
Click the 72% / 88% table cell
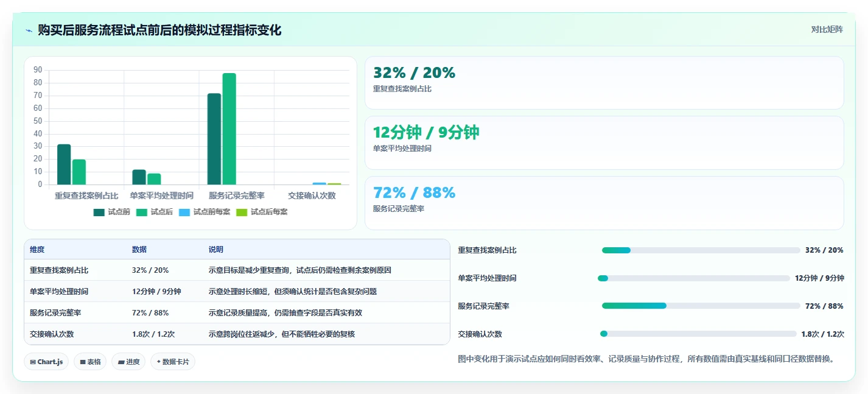(150, 312)
